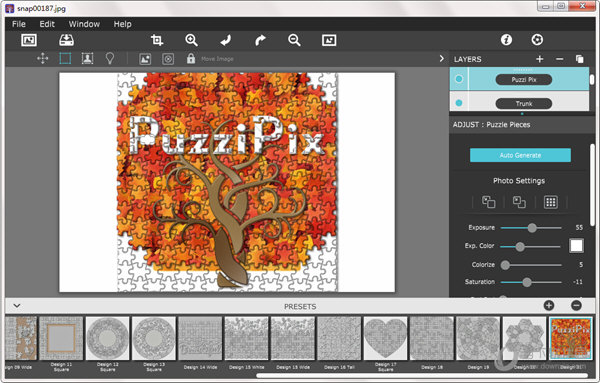
Task: Open image icon in top toolbar
Action: click(x=29, y=40)
